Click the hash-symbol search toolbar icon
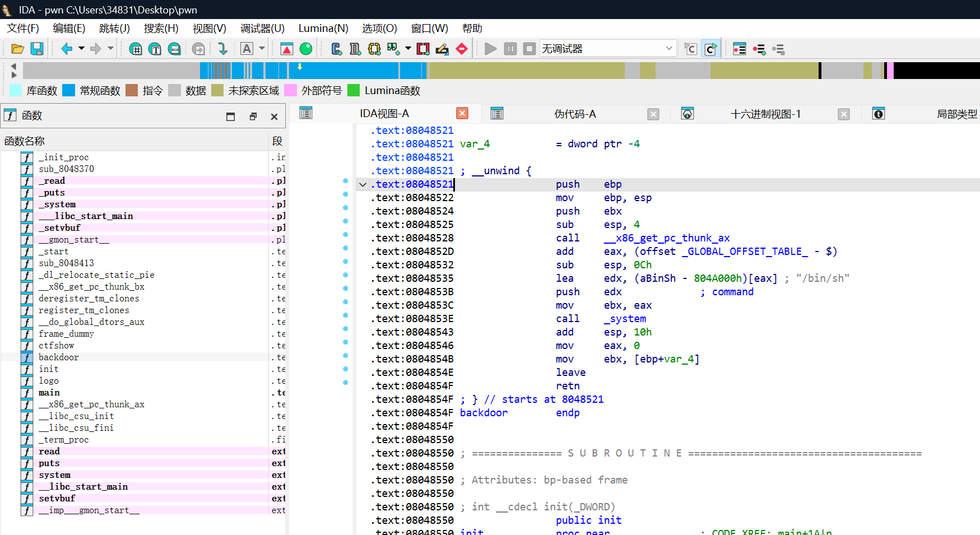980x535 pixels. pyautogui.click(x=136, y=49)
